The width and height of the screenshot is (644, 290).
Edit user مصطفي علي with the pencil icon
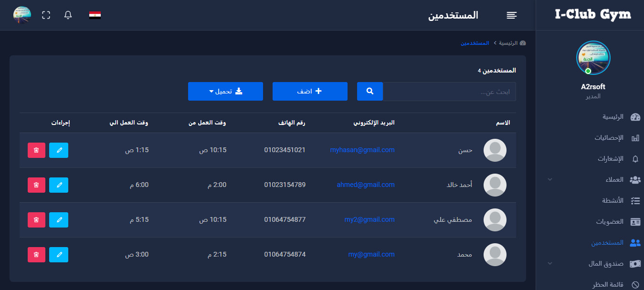pyautogui.click(x=58, y=220)
